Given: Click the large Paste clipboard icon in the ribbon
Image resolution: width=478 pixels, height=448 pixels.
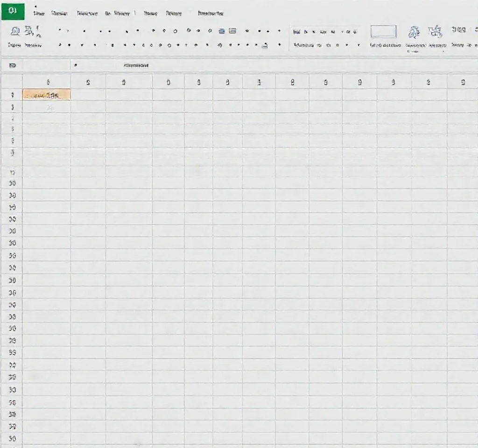Looking at the screenshot, I should click(x=15, y=32).
